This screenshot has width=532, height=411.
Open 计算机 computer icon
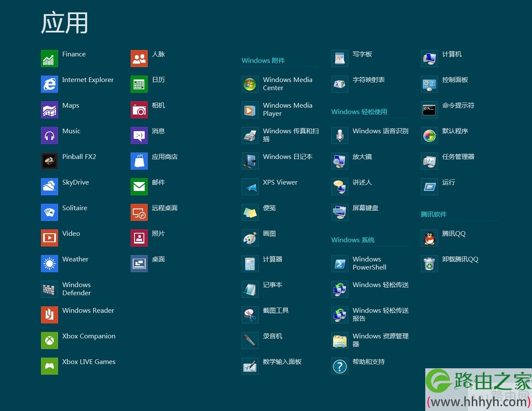(x=430, y=59)
